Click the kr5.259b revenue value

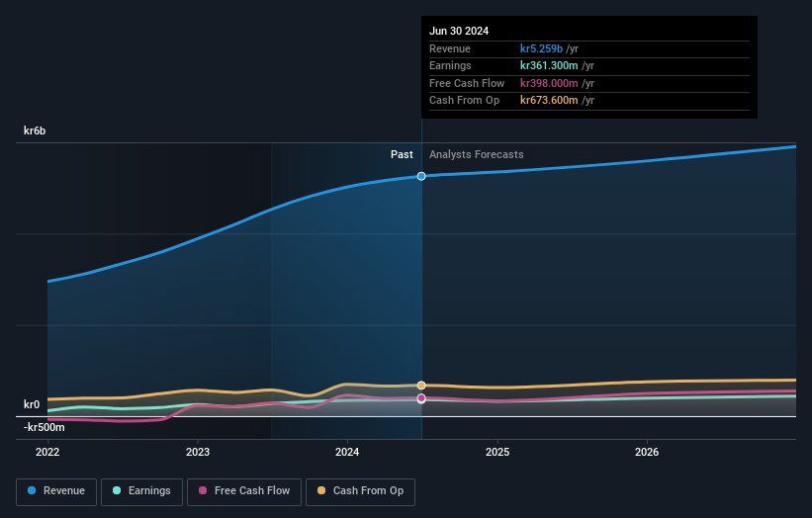tap(541, 48)
